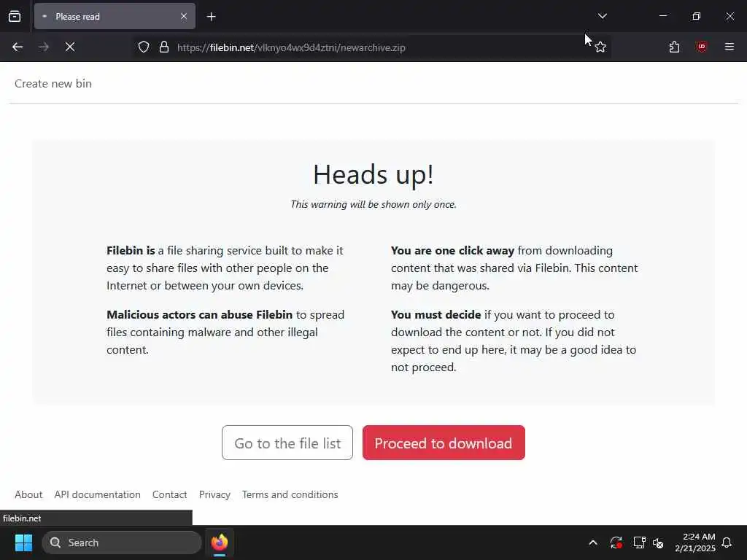747x560 pixels.
Task: Click the forward navigation arrow
Action: [x=44, y=47]
